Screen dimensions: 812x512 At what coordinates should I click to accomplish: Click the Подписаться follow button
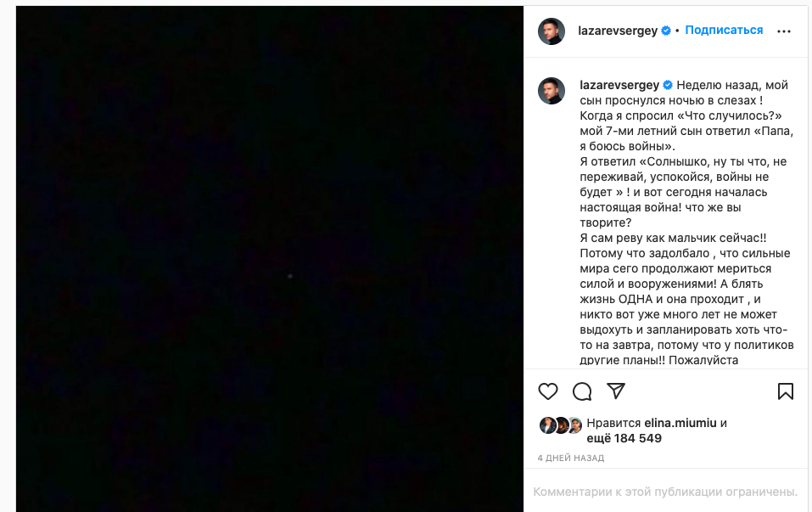click(724, 31)
